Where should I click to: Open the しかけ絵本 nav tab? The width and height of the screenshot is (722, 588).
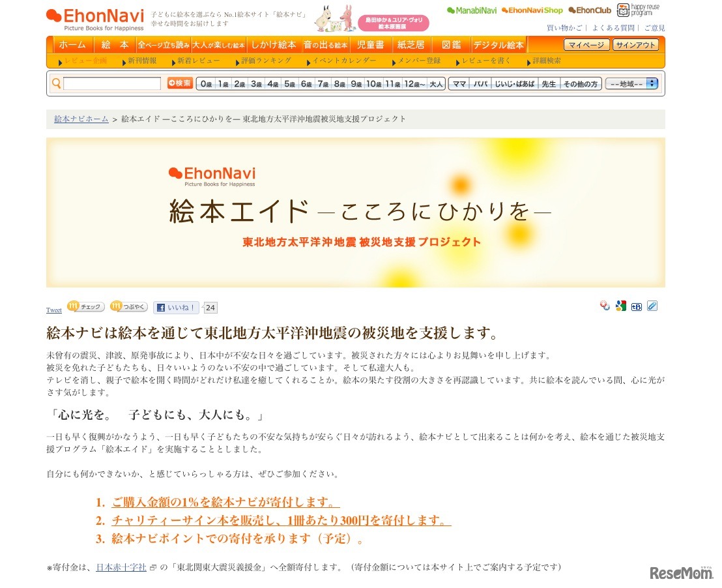pos(274,45)
